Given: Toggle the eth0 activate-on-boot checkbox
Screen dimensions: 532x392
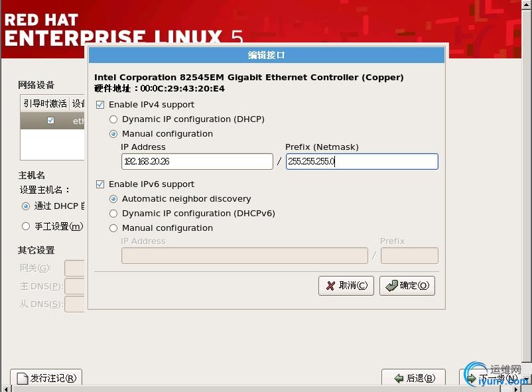Looking at the screenshot, I should [50, 121].
